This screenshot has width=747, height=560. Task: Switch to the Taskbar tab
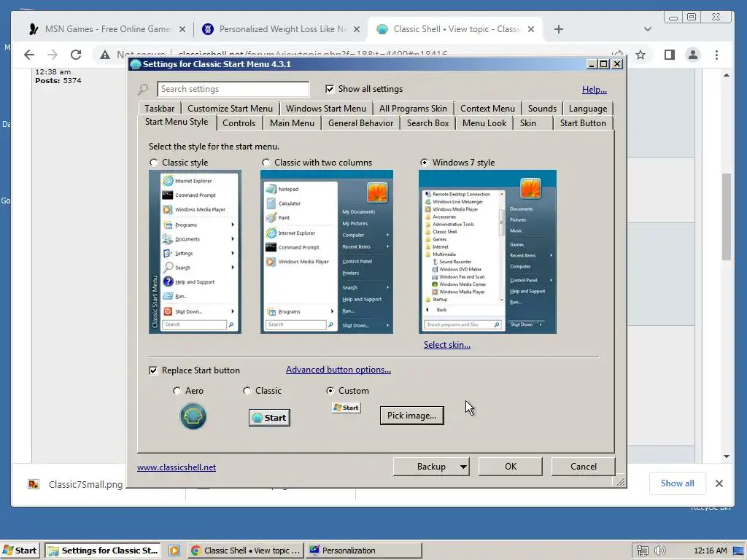point(160,109)
